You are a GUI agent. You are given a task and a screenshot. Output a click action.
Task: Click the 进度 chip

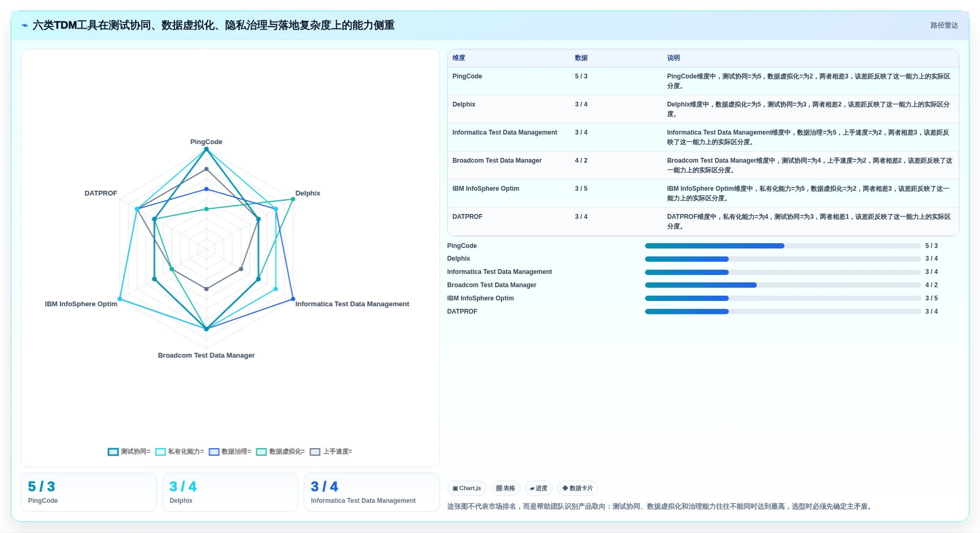coord(538,488)
